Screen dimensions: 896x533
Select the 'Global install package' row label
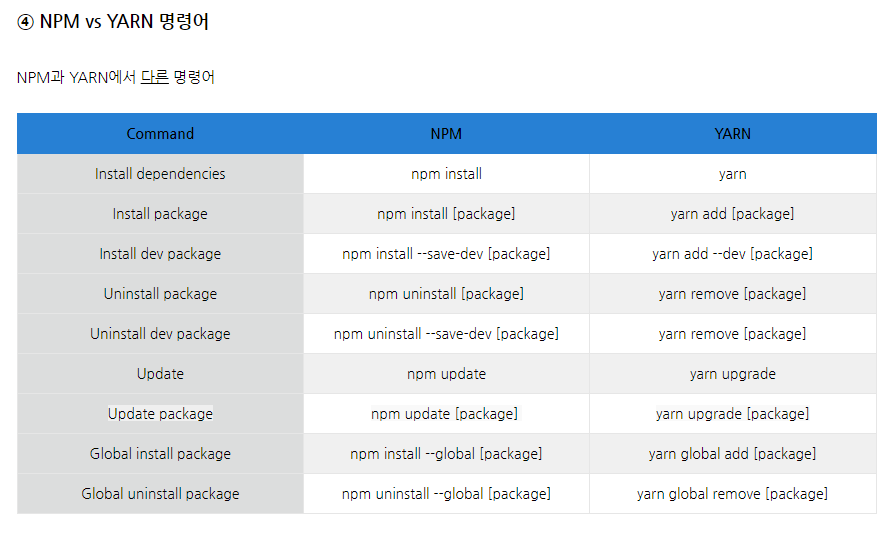(x=160, y=454)
